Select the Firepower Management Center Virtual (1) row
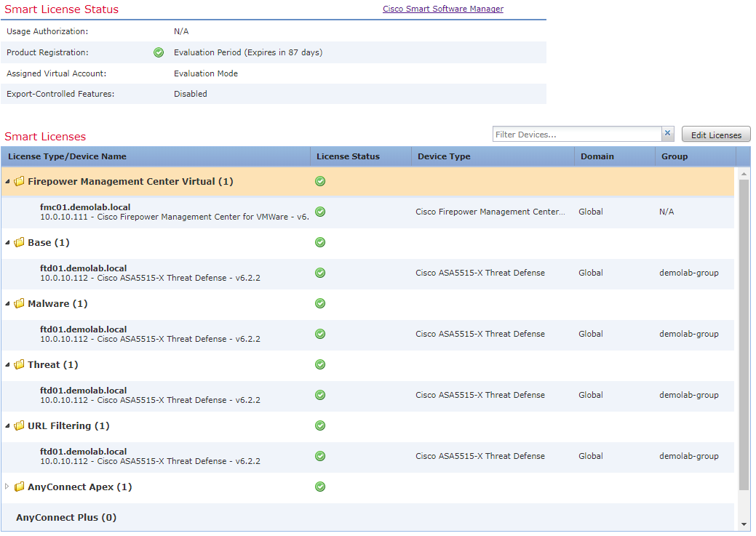 point(367,181)
